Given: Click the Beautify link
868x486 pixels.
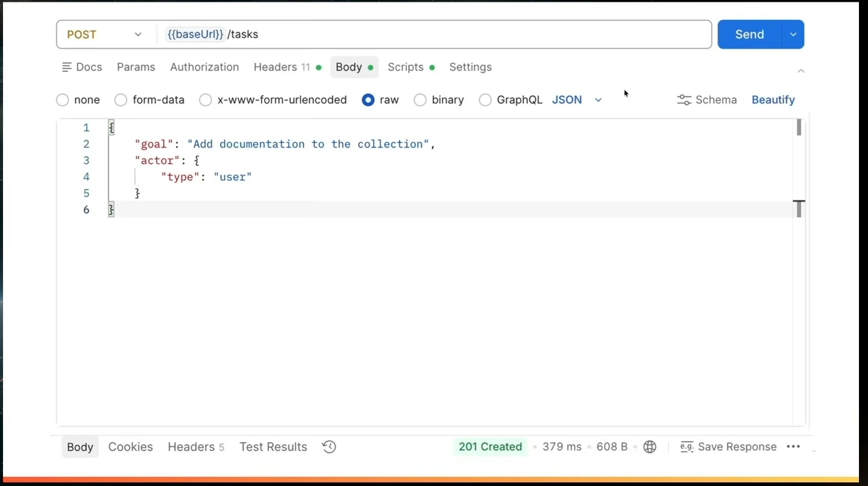Looking at the screenshot, I should [x=773, y=100].
